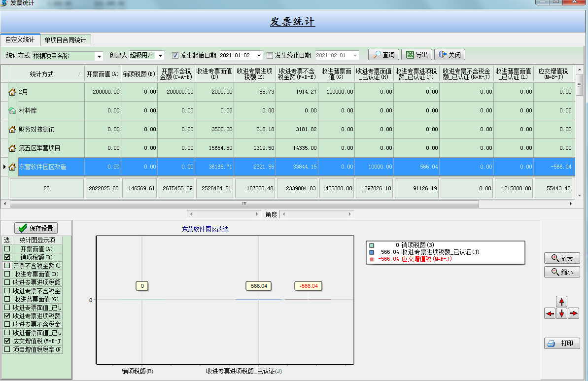Open the 统计方式 dropdown list
Viewport: 588px width, 381px height.
99,56
